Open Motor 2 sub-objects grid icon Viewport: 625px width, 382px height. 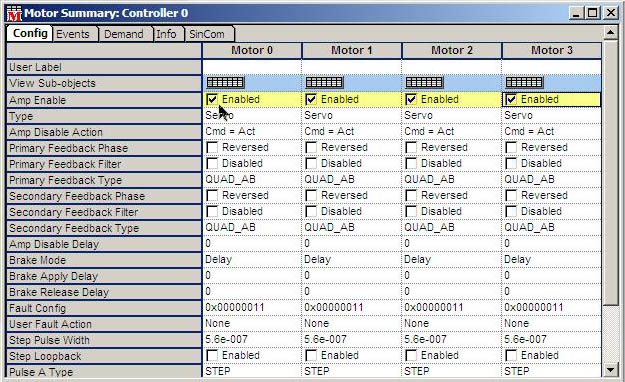(x=424, y=83)
